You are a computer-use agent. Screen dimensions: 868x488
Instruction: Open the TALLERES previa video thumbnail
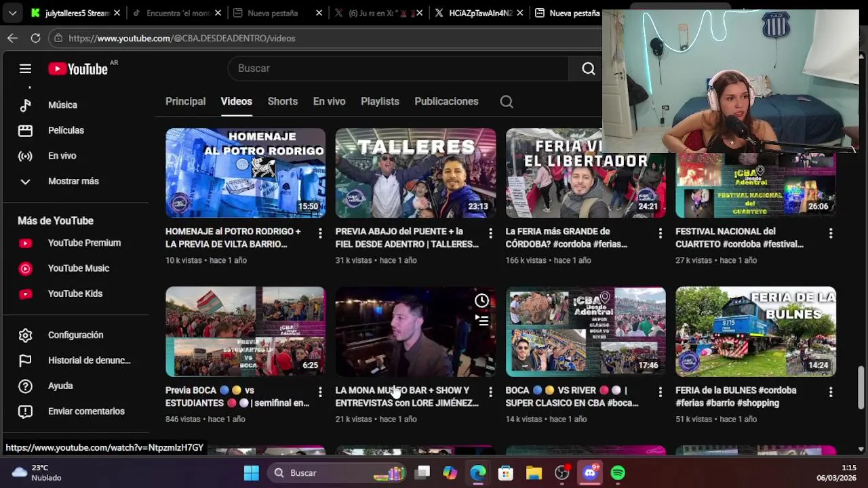416,173
